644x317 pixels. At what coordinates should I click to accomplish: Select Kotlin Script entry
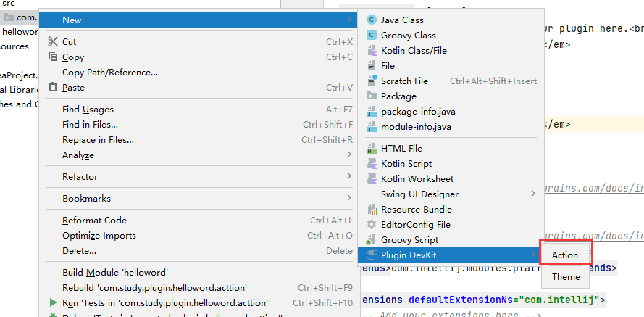point(451,164)
